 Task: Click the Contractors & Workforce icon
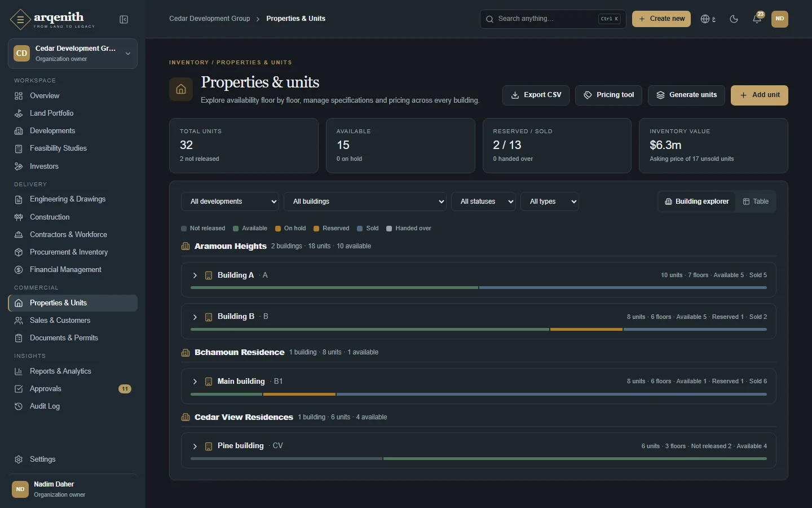(19, 235)
